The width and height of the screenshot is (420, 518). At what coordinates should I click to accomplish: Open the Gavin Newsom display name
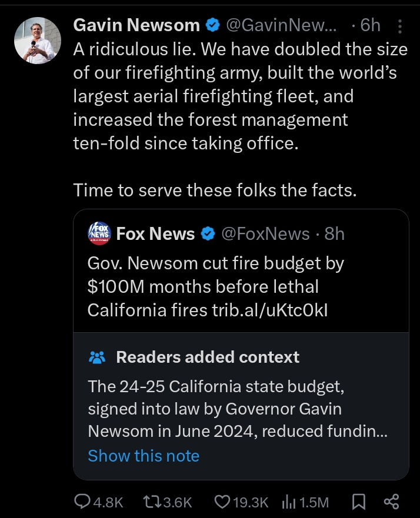(x=136, y=25)
